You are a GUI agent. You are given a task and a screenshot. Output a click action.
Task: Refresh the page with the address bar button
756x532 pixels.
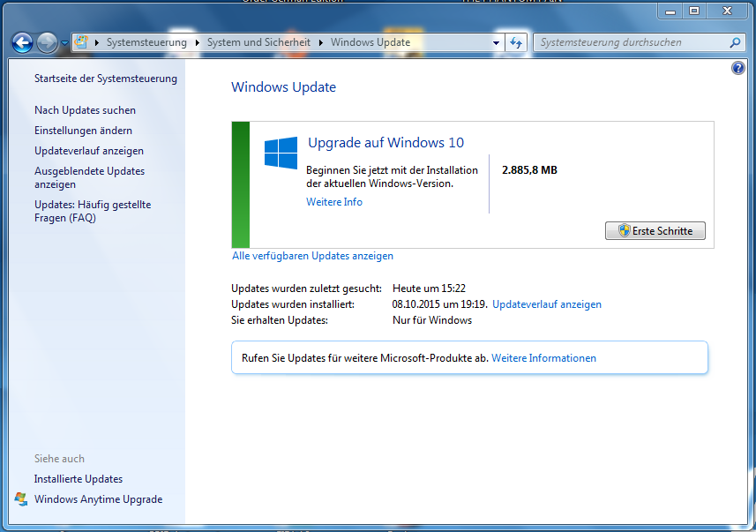(516, 42)
